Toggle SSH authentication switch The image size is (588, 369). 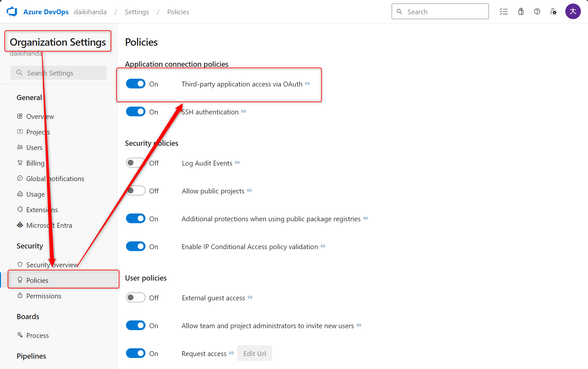[x=136, y=112]
